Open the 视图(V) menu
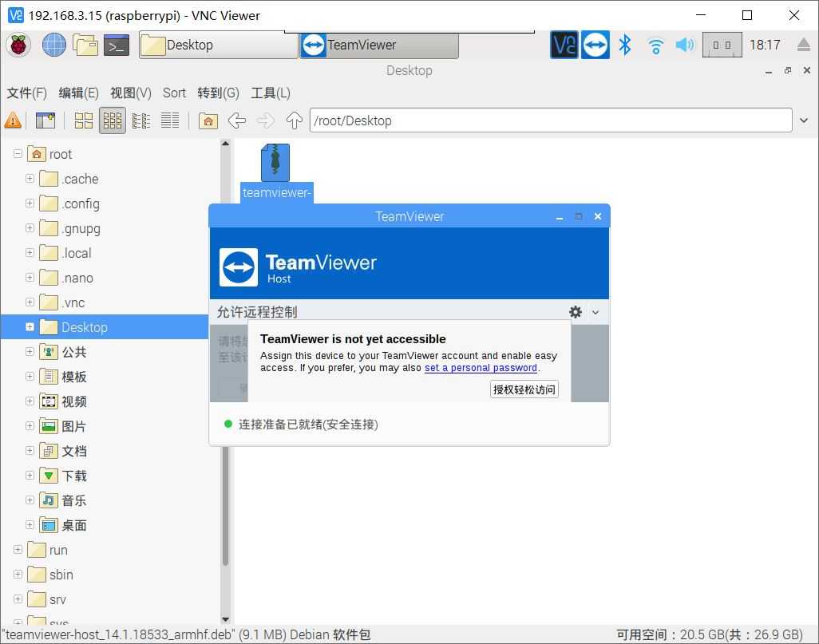819x644 pixels. point(131,93)
